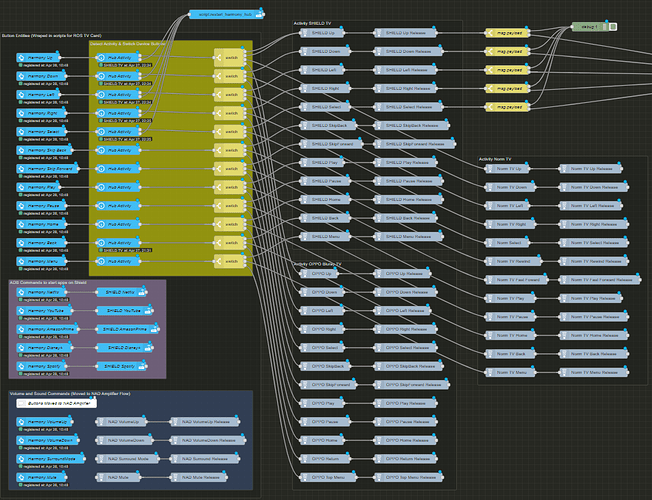Click service icon on script.restart_harmony_hub node

(x=259, y=15)
